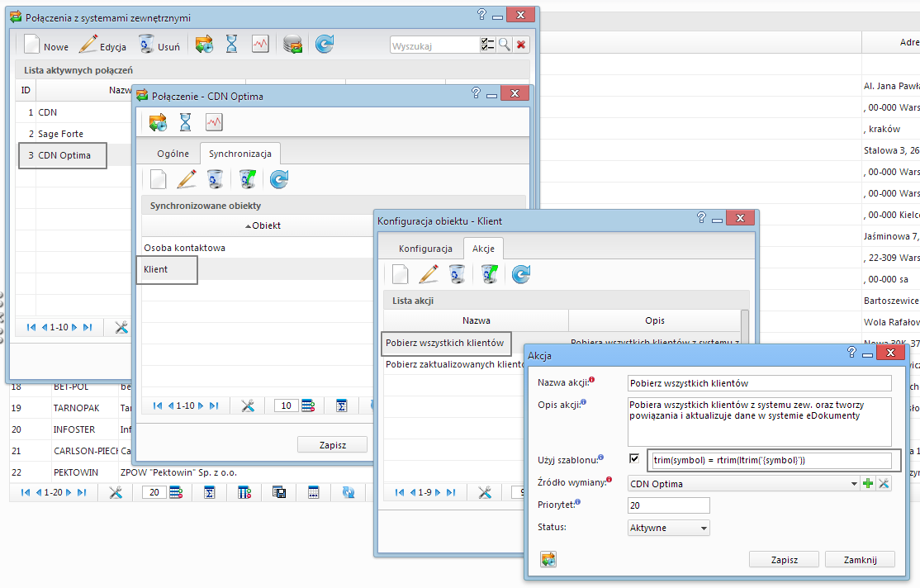The height and width of the screenshot is (588, 920).
Task: Click the Opis akcji text area
Action: [x=759, y=422]
